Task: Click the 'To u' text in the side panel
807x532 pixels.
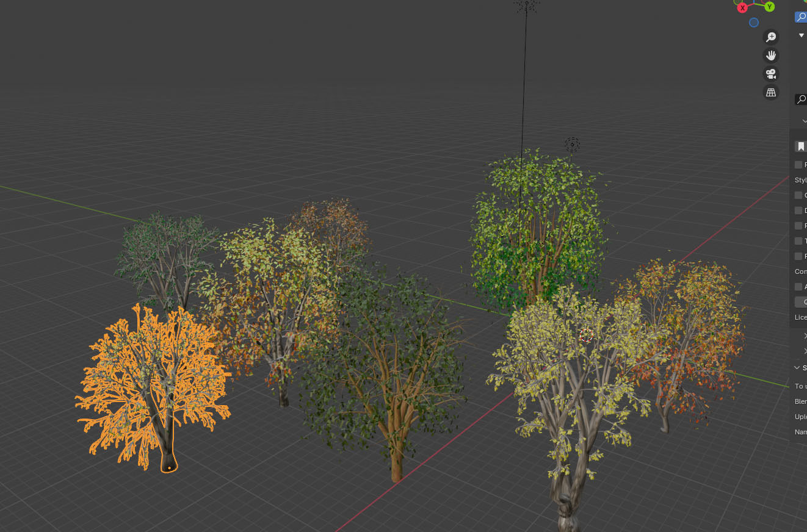Action: (800, 386)
